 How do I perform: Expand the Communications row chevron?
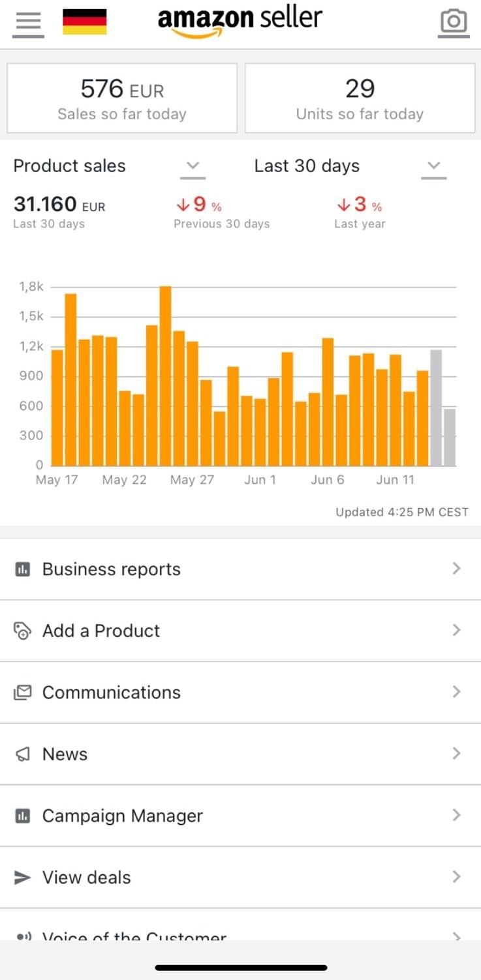click(x=456, y=692)
